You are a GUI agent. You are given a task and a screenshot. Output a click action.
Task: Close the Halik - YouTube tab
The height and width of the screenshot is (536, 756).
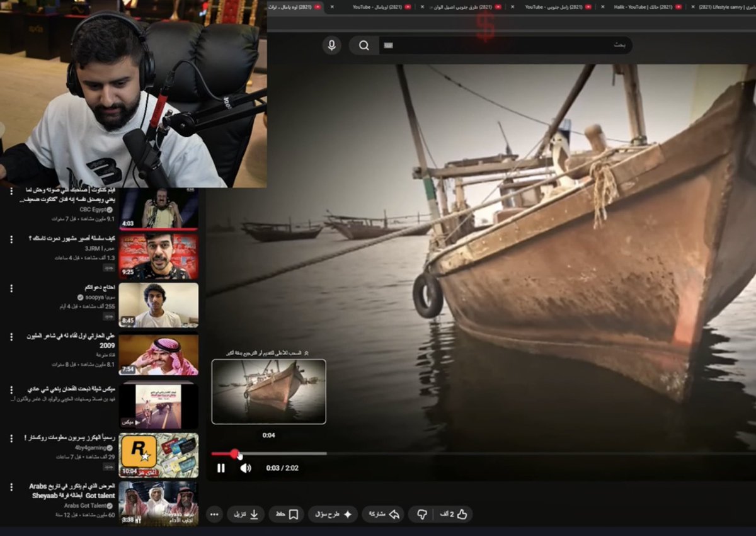602,7
